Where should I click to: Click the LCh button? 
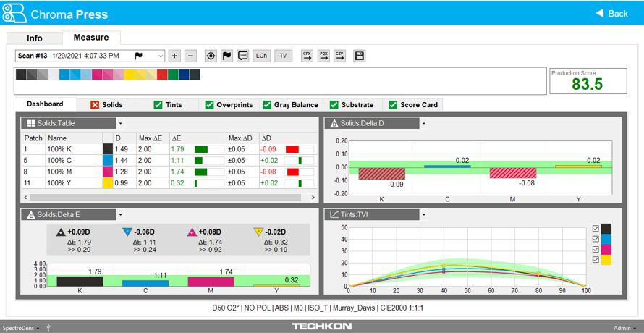tap(261, 56)
